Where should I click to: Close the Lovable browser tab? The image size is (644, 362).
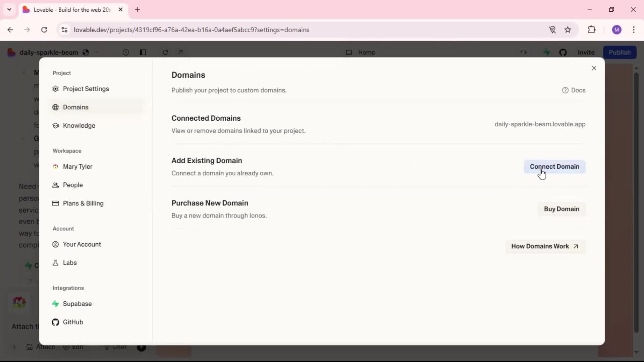(120, 10)
